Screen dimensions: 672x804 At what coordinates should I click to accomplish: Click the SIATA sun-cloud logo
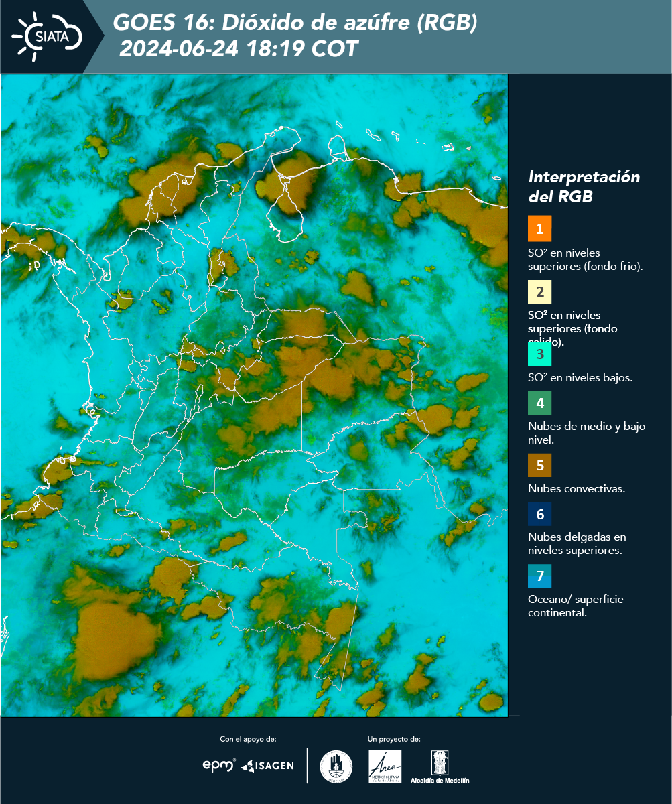pyautogui.click(x=47, y=36)
